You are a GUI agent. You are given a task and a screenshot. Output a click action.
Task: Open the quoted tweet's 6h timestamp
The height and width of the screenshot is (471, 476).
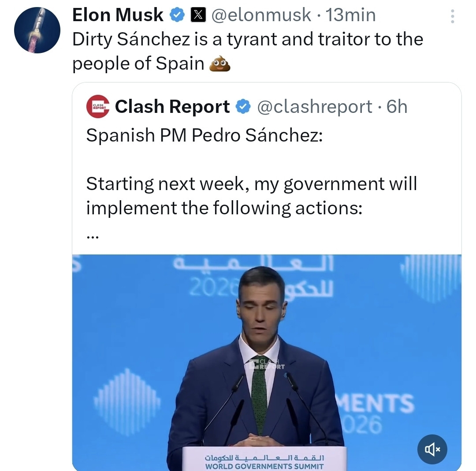[x=397, y=107]
